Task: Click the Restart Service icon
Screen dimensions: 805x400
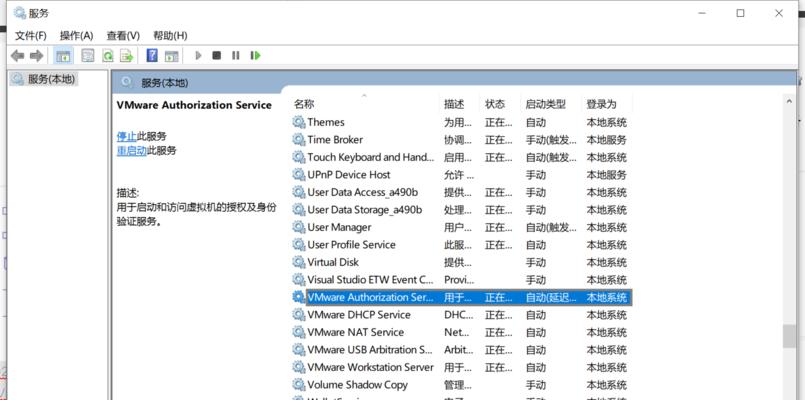Action: [255, 55]
